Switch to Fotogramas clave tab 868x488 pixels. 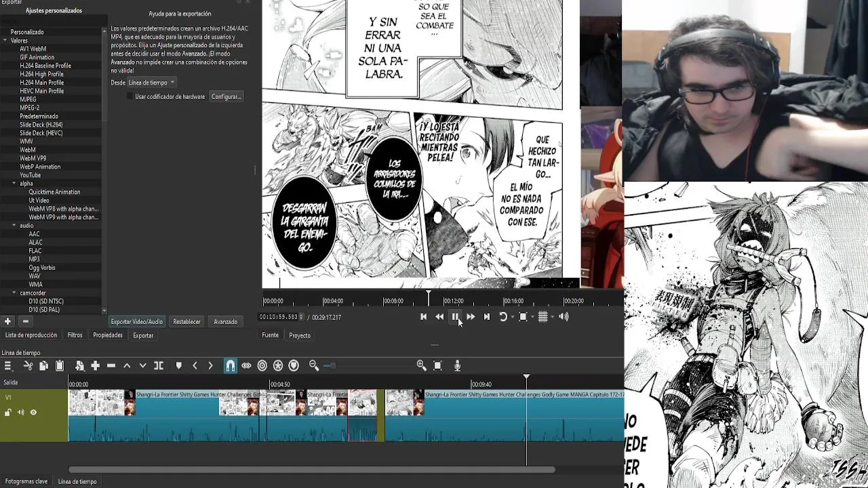(x=26, y=481)
